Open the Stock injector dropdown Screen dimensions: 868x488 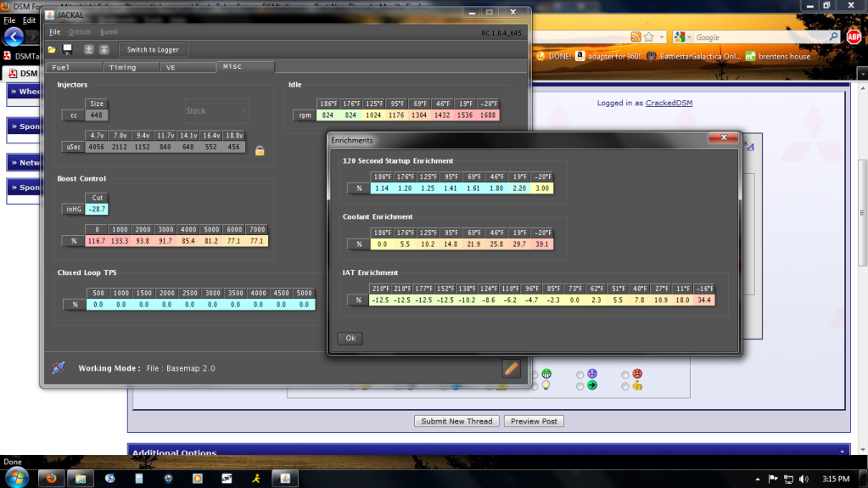click(x=216, y=111)
